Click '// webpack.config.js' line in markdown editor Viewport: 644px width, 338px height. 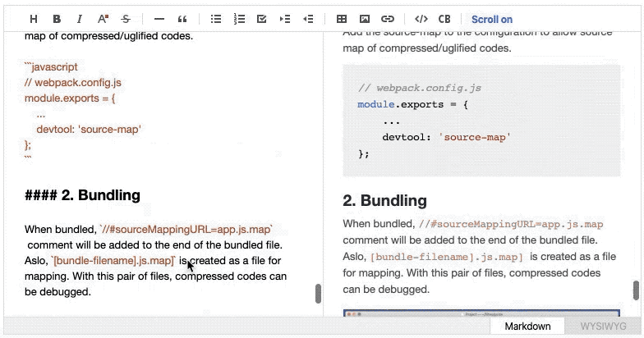[x=72, y=82]
